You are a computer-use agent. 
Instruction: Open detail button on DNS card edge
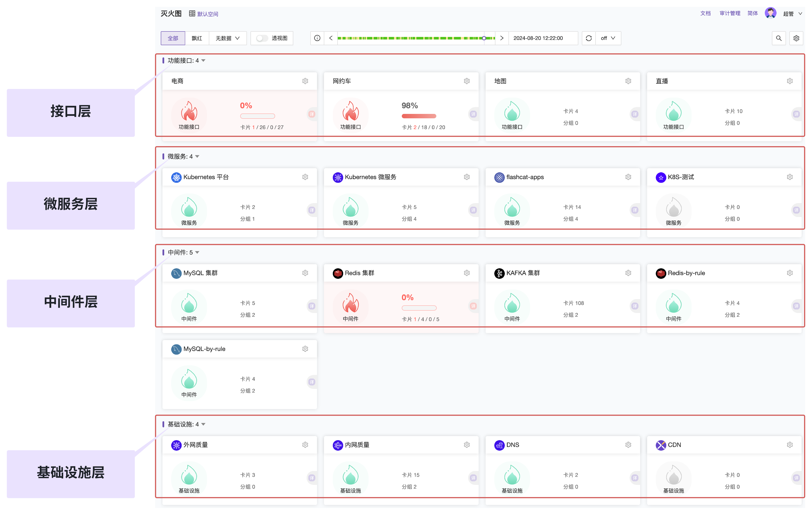tap(635, 478)
